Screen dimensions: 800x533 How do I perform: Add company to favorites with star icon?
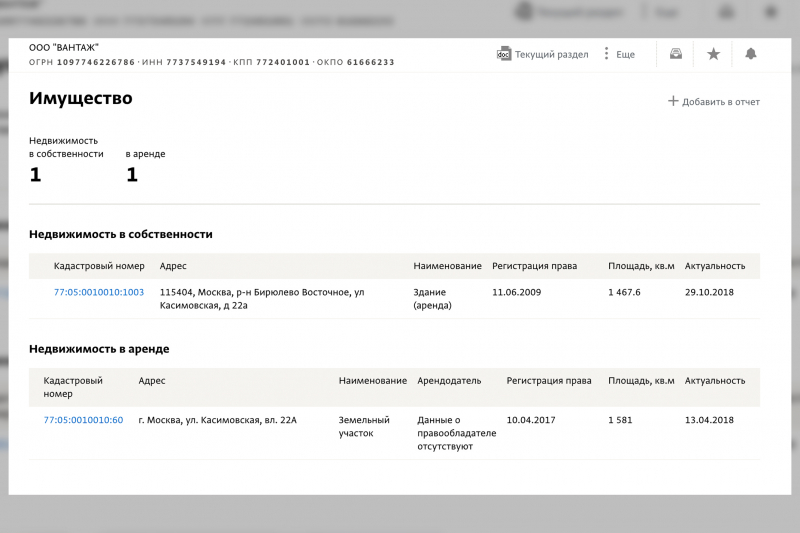(x=713, y=54)
